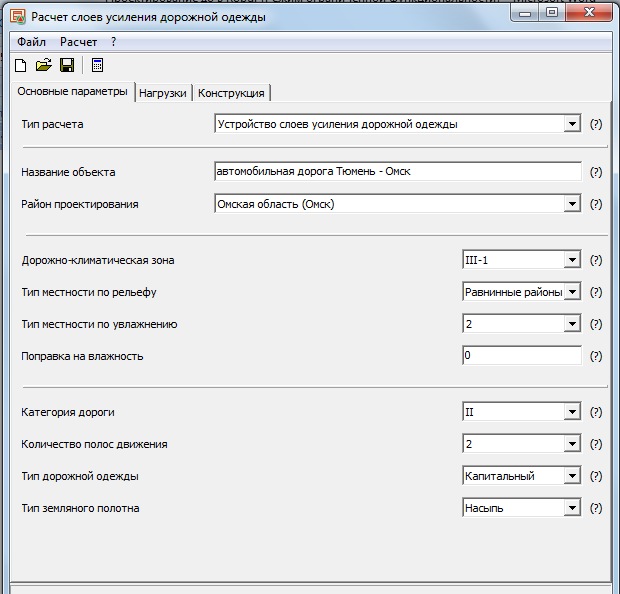Open help for Количество полос движения

(x=596, y=444)
